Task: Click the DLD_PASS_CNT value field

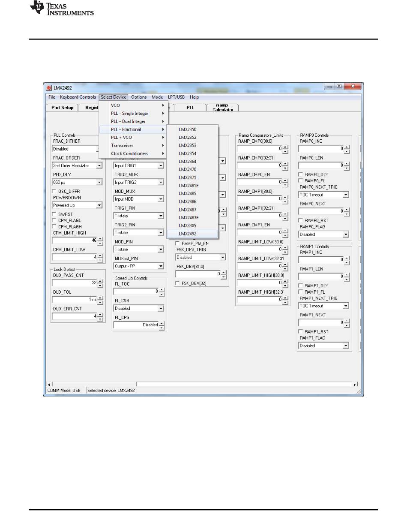Action: pos(75,283)
